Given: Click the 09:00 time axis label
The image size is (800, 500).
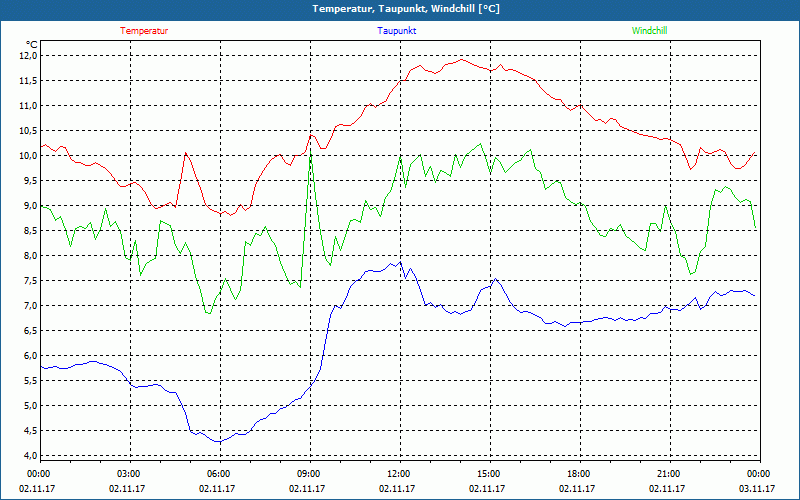Looking at the screenshot, I should (309, 474).
